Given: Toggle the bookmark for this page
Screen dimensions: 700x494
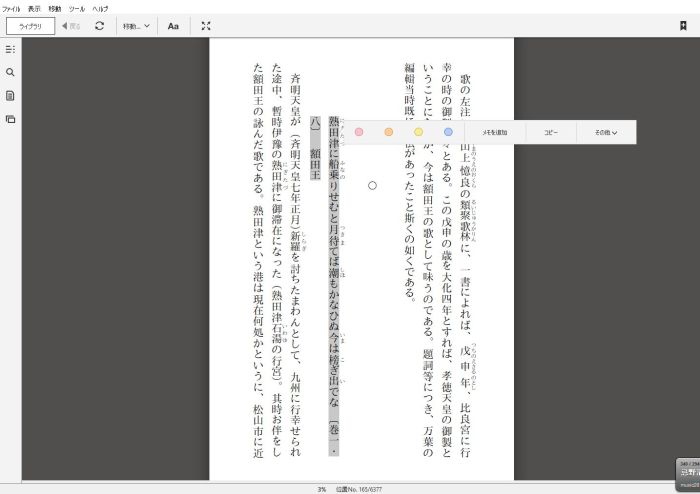Looking at the screenshot, I should [683, 26].
